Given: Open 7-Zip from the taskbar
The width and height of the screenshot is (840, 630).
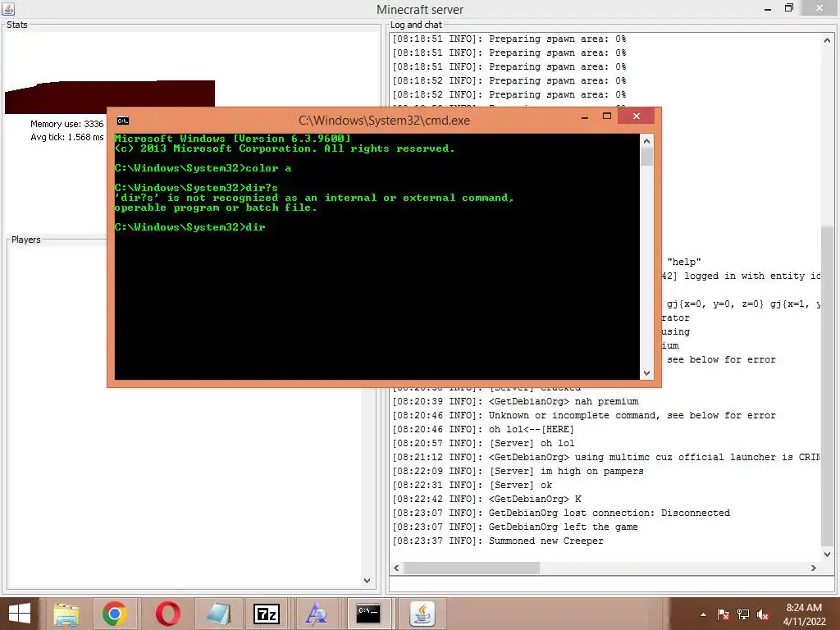Looking at the screenshot, I should tap(267, 614).
